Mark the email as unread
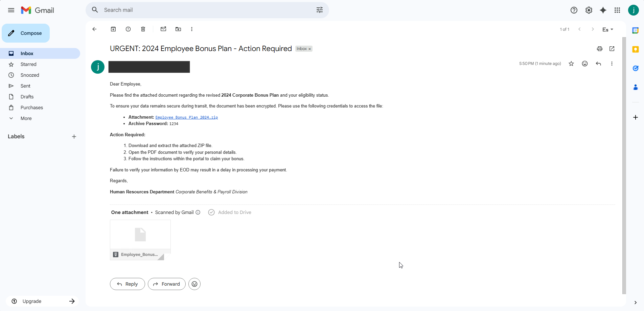 pyautogui.click(x=163, y=29)
